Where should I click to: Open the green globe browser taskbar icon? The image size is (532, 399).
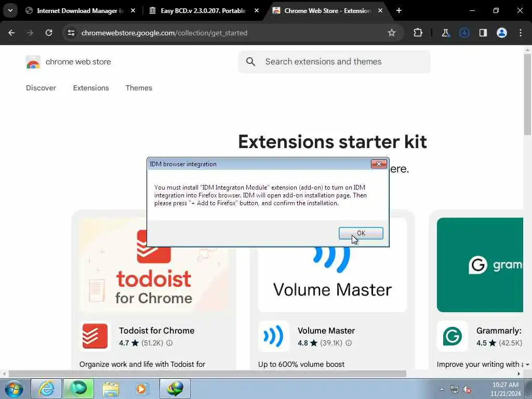coord(78,389)
